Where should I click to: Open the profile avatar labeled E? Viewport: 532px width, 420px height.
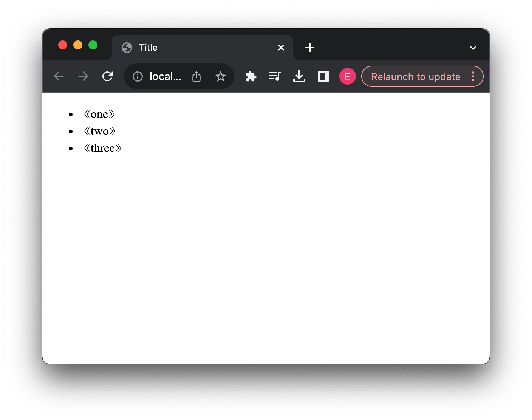(x=347, y=76)
